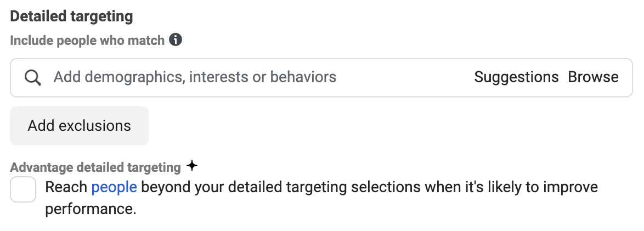644x231 pixels.
Task: Click the sparkle icon next to Advantage detailed targeting
Action: click(x=191, y=165)
